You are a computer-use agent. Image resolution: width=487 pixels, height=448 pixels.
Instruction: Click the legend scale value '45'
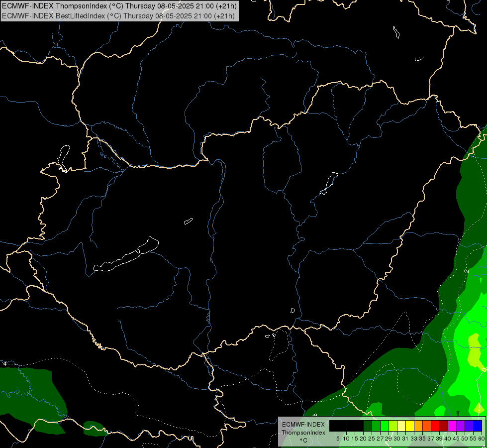[x=456, y=439]
